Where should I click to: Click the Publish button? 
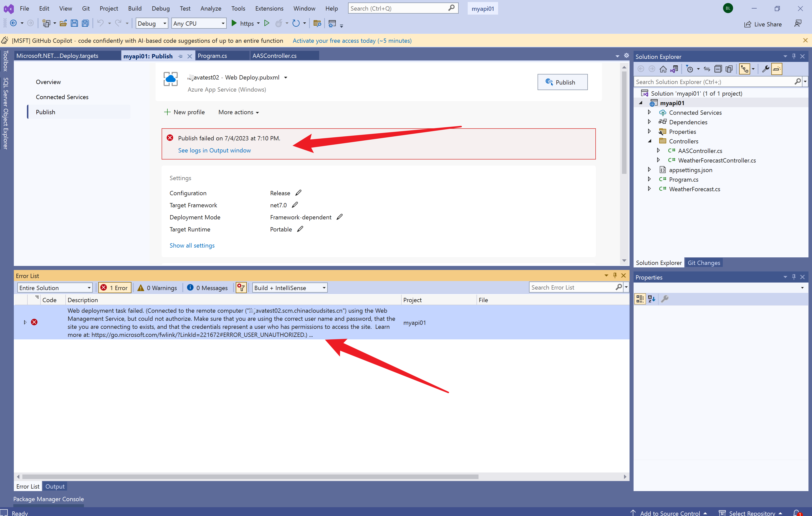click(x=562, y=82)
